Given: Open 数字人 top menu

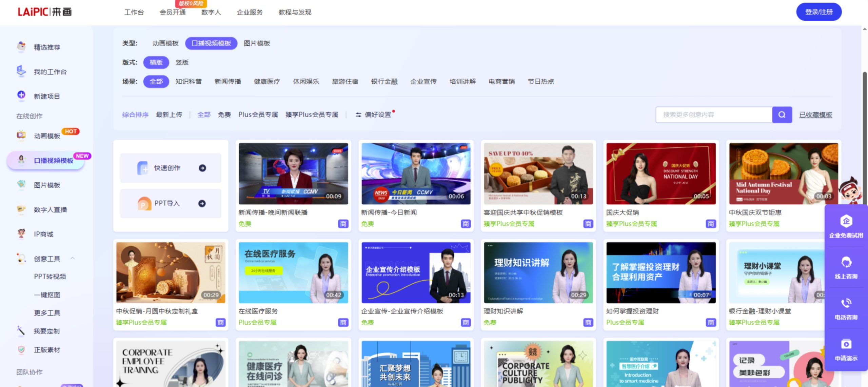Looking at the screenshot, I should [211, 12].
